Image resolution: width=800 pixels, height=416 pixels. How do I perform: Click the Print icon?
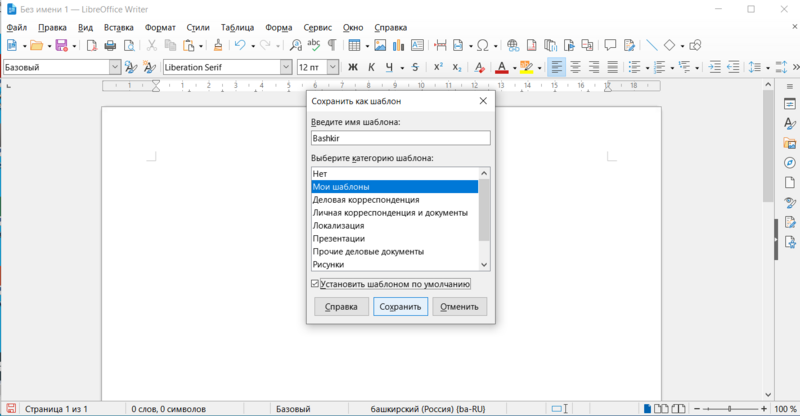coord(110,45)
